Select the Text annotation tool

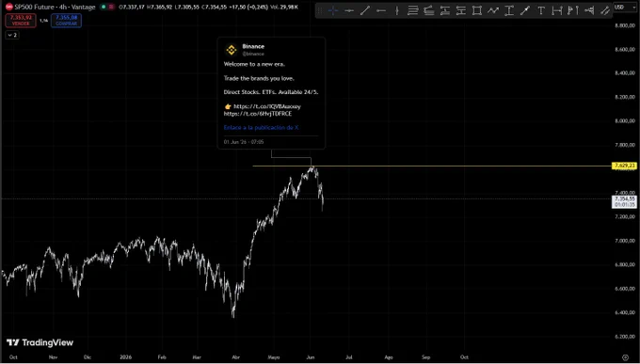click(541, 11)
